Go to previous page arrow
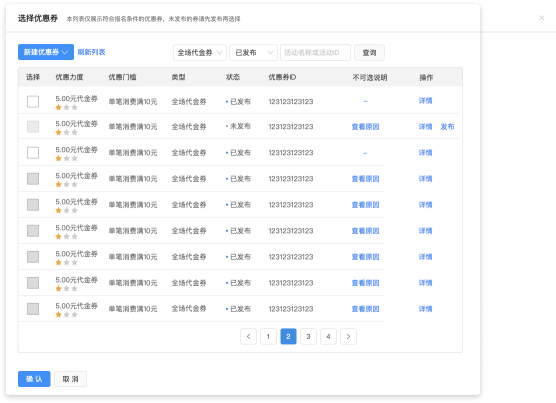Viewport: 556px width, 403px height. (248, 336)
